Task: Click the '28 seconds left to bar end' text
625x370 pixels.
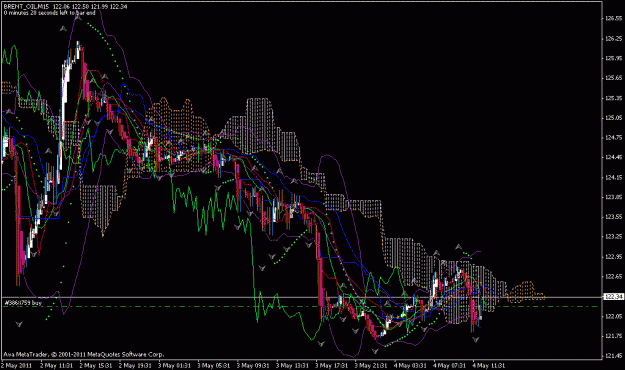Action: coord(63,13)
